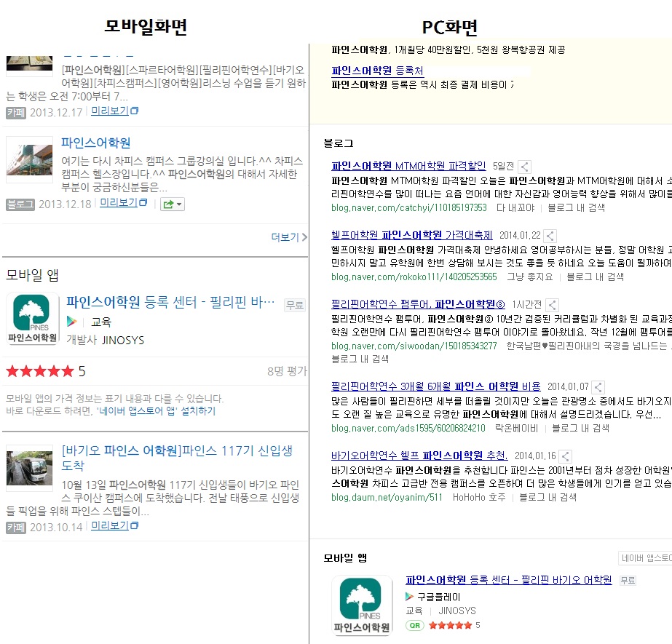Visit blog.naver.com/ads1595/60206824210 URL
The width and height of the screenshot is (672, 644).
click(x=408, y=428)
